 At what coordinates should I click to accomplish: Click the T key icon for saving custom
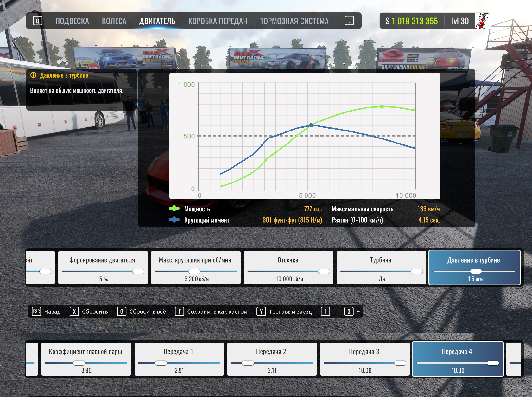pos(180,311)
